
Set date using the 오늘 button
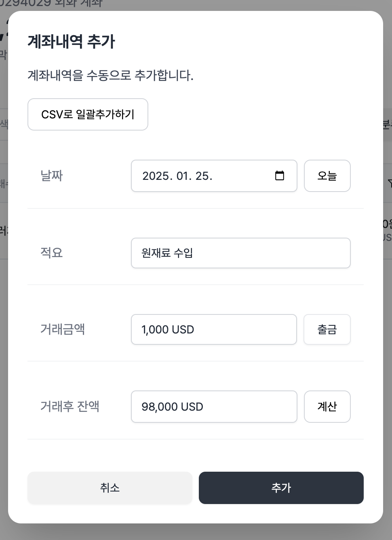pyautogui.click(x=327, y=176)
